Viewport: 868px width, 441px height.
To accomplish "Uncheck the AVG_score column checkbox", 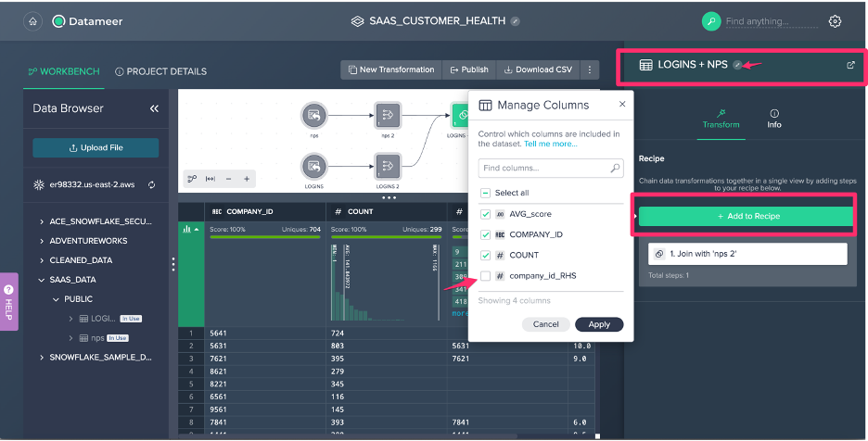I will click(x=486, y=214).
